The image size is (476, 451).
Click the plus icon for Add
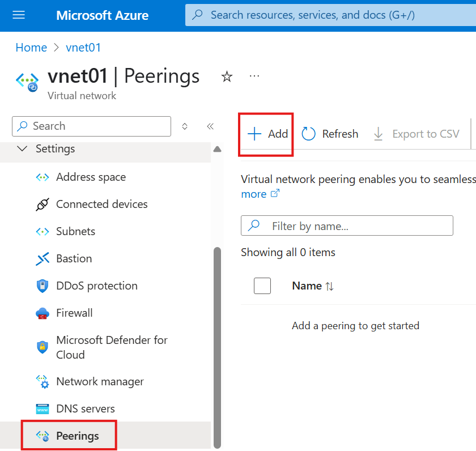pos(254,134)
